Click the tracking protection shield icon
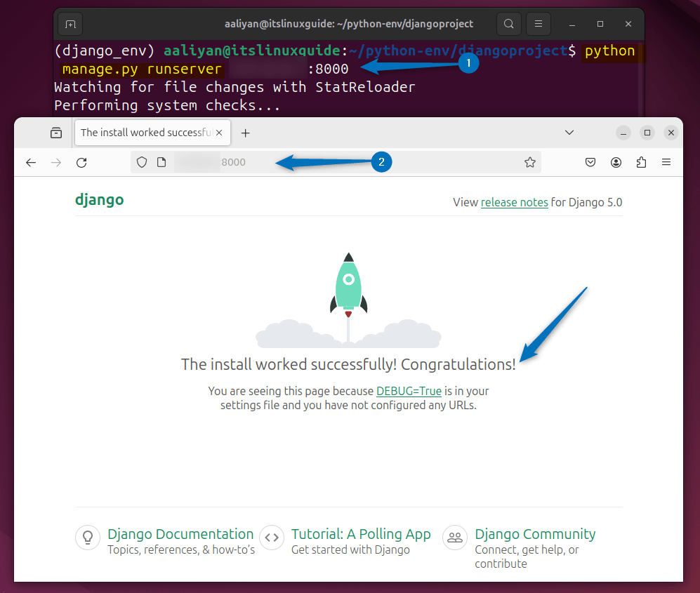This screenshot has height=593, width=700. tap(142, 162)
